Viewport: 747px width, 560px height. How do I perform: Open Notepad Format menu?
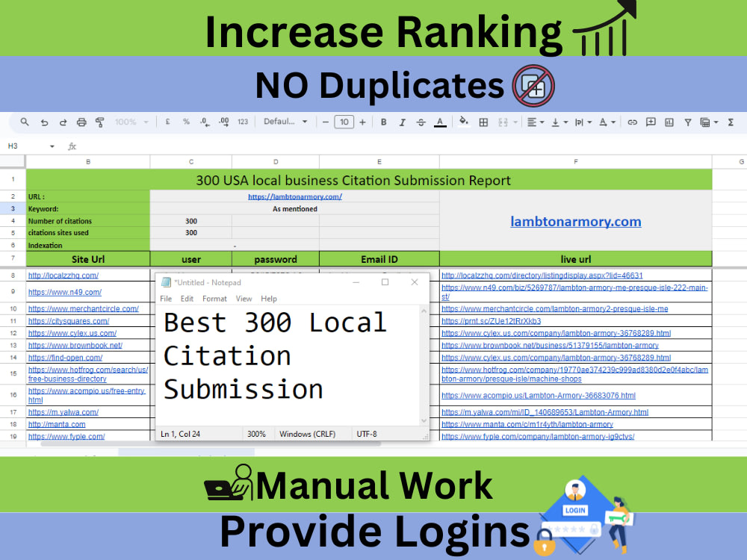(214, 299)
